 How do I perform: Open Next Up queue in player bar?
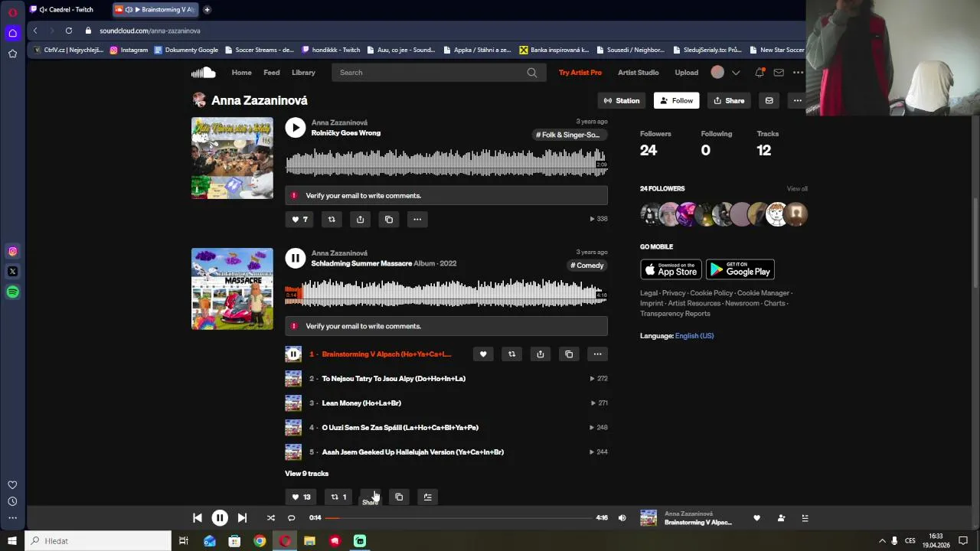tap(805, 518)
